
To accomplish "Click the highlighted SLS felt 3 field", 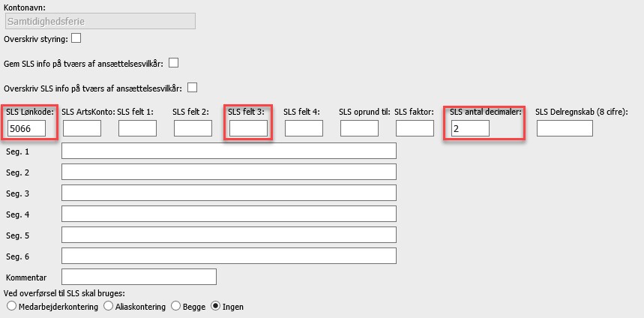I will tap(248, 128).
